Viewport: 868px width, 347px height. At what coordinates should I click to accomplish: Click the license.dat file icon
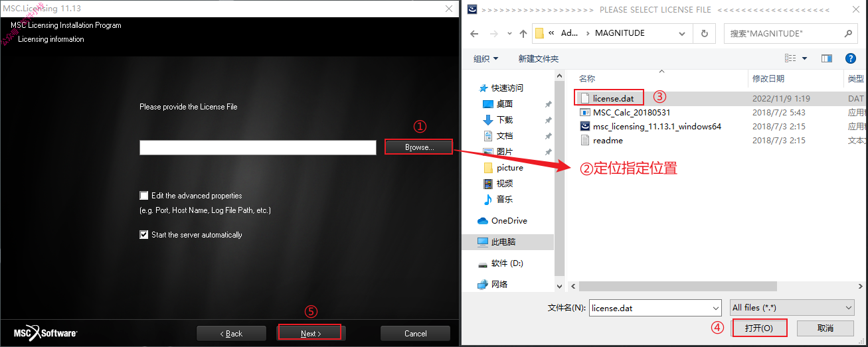pos(585,98)
